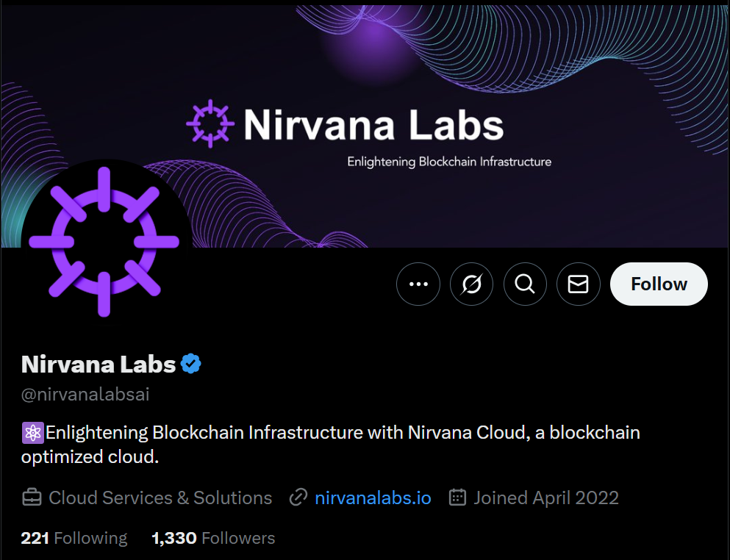This screenshot has width=730, height=560.
Task: Click the Cloud Services & Solutions label
Action: point(159,498)
